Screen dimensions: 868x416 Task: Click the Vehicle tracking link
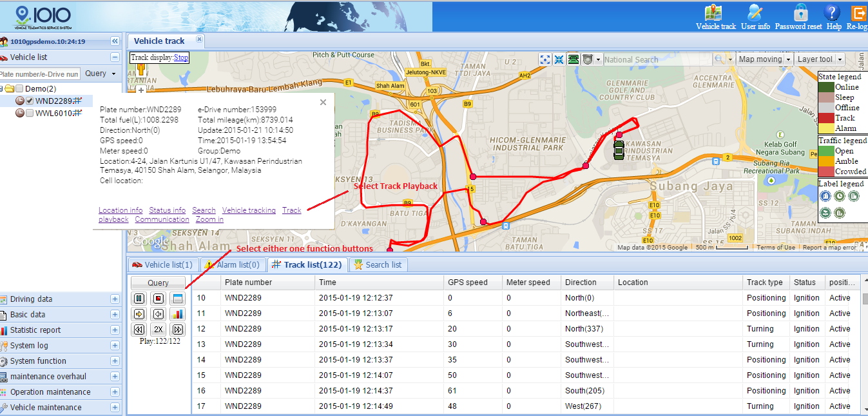[x=249, y=210]
